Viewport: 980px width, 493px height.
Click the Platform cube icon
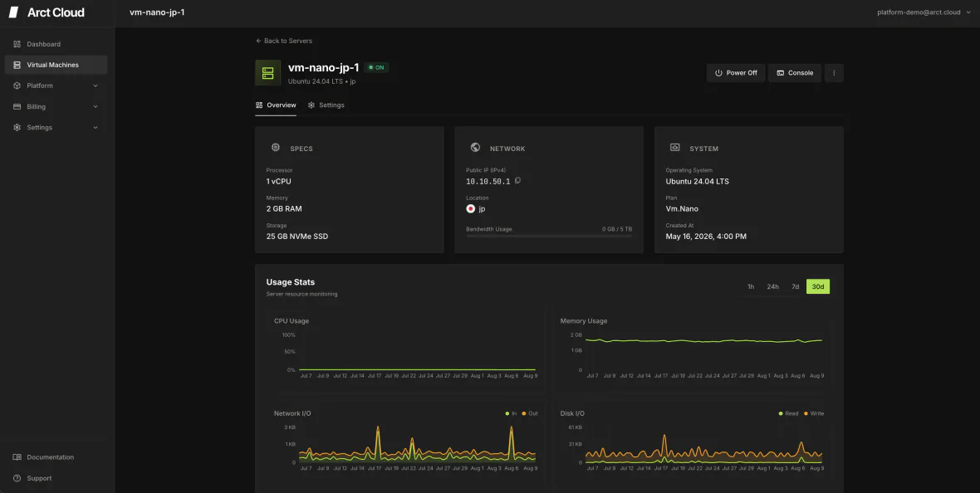pos(17,85)
